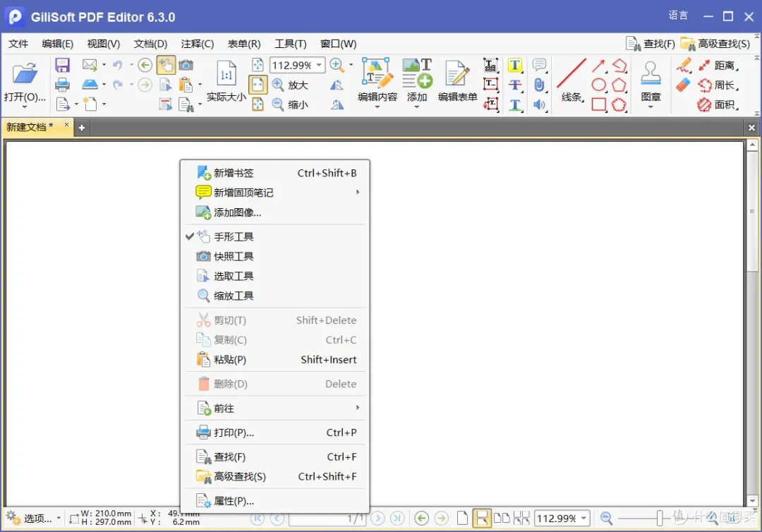Switch to 选取工具 in the context menu
This screenshot has width=762, height=532.
234,275
